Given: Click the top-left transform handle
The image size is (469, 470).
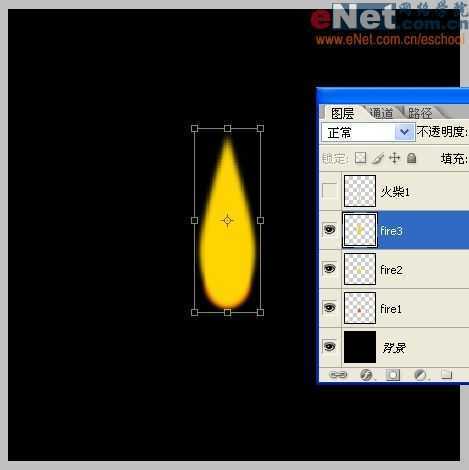Looking at the screenshot, I should (195, 128).
